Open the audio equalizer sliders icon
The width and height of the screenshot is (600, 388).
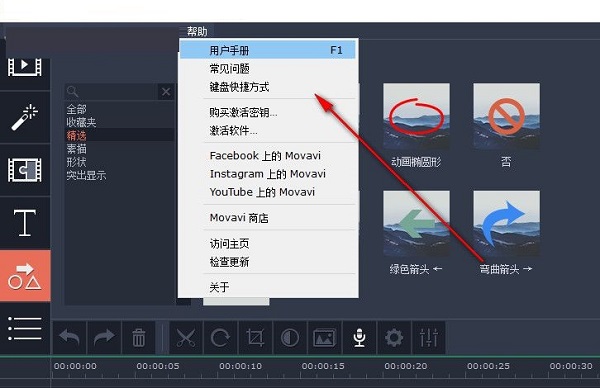click(x=429, y=337)
